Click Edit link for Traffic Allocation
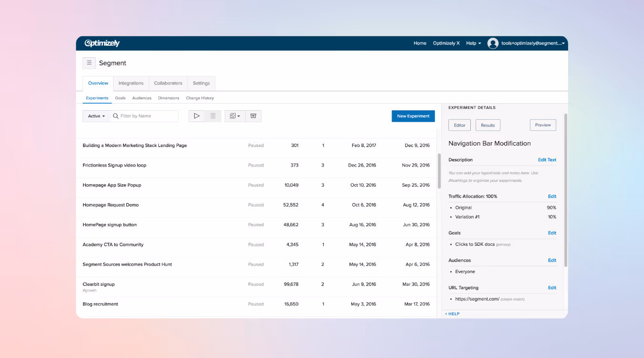 coord(552,196)
